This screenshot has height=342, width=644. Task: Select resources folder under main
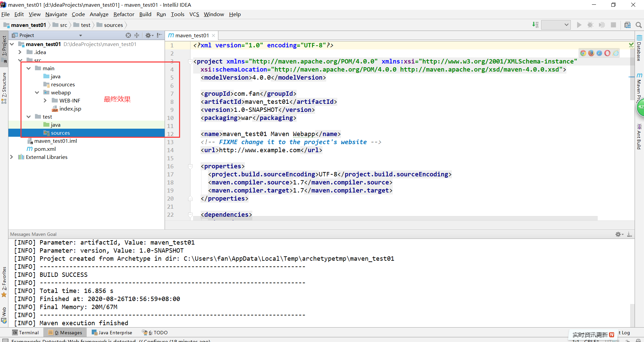(x=59, y=84)
